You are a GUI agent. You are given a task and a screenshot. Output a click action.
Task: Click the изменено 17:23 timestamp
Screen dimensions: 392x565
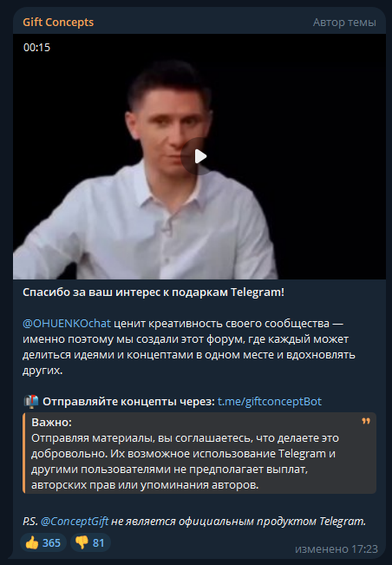pyautogui.click(x=336, y=549)
